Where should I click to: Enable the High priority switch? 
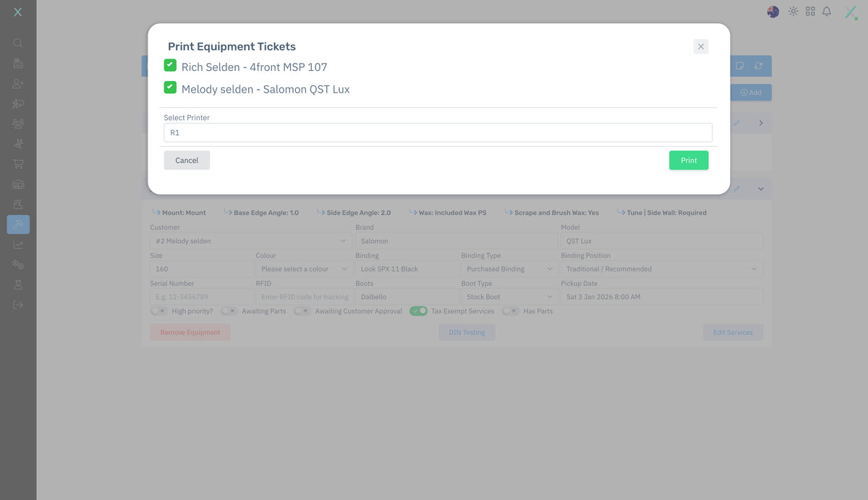coord(158,311)
